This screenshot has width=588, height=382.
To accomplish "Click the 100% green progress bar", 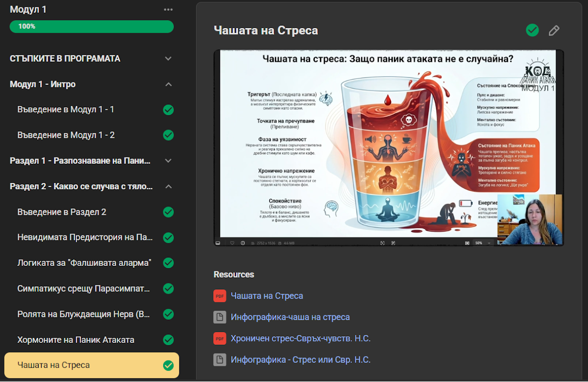I will click(x=92, y=26).
